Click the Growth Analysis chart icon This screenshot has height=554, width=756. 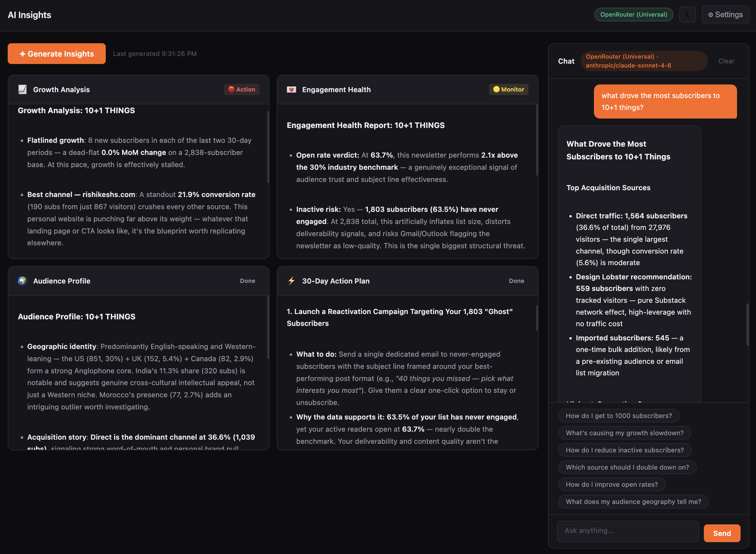tap(22, 89)
